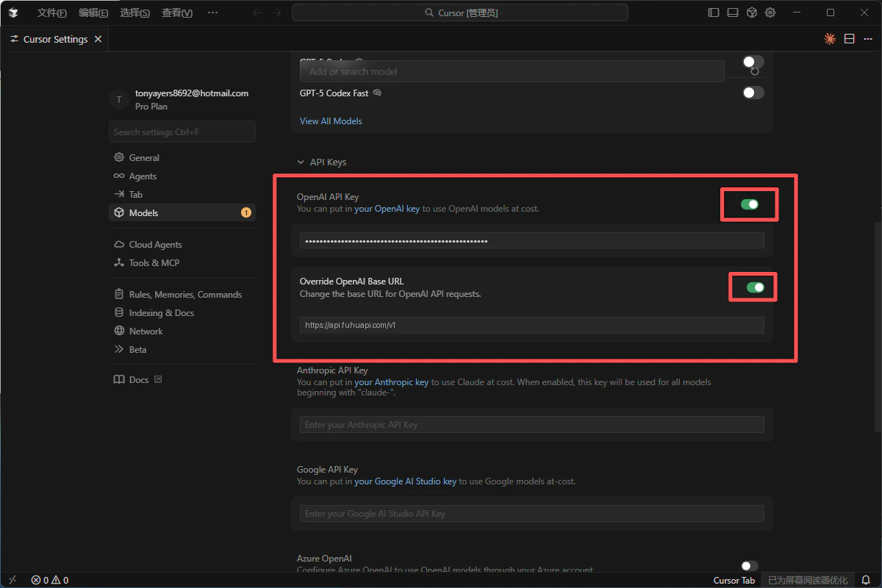Show errors and warnings count in status bar
882x588 pixels.
click(50, 580)
